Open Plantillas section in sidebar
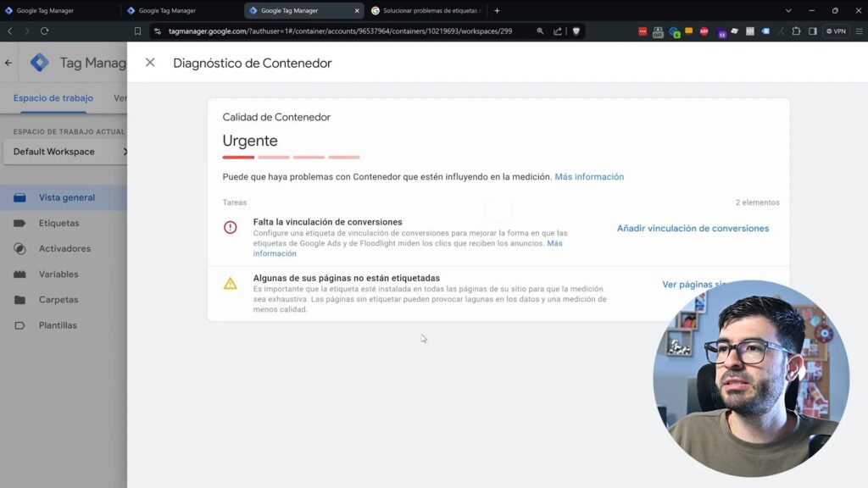This screenshot has width=868, height=488. click(x=64, y=325)
